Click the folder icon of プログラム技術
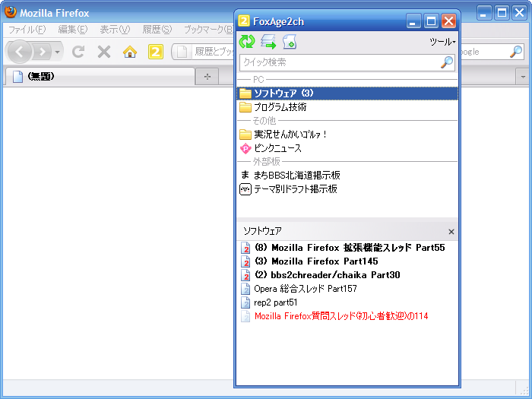The height and width of the screenshot is (399, 532). [x=245, y=107]
